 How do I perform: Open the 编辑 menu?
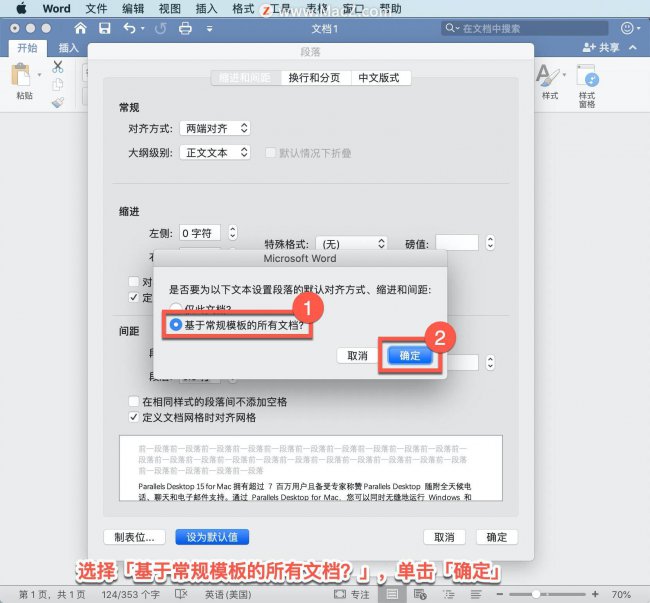tap(133, 8)
